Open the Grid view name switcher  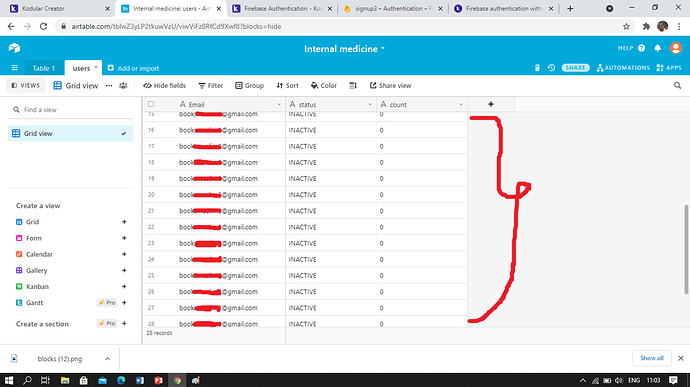[x=76, y=85]
